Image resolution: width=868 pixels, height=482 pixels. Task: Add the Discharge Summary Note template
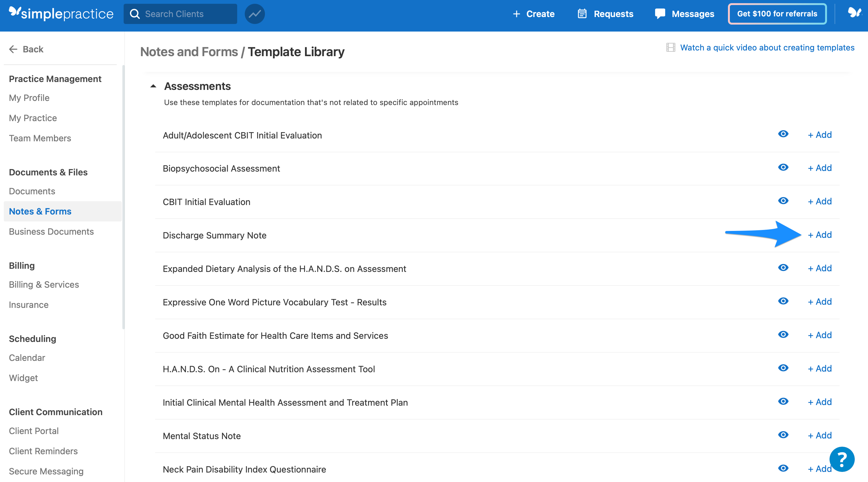click(x=820, y=235)
